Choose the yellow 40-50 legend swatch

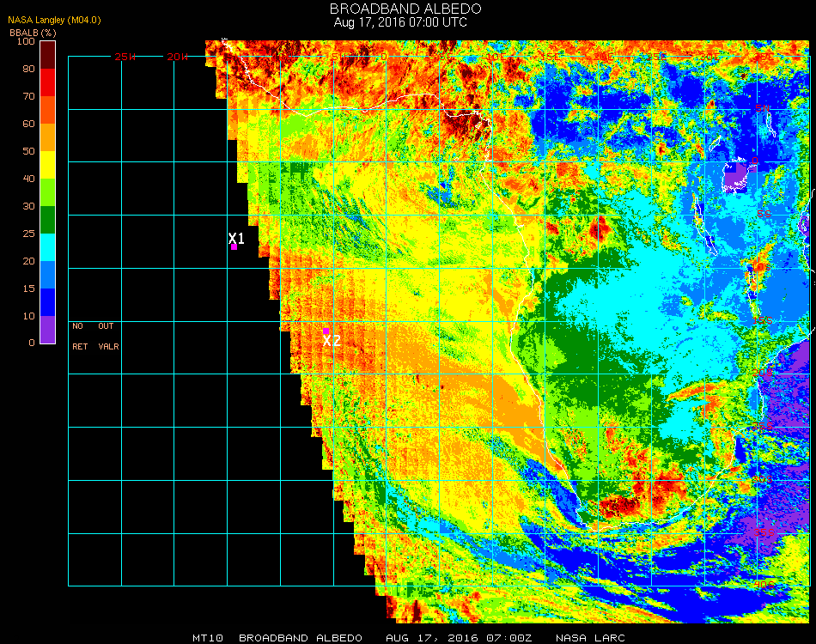tap(47, 165)
